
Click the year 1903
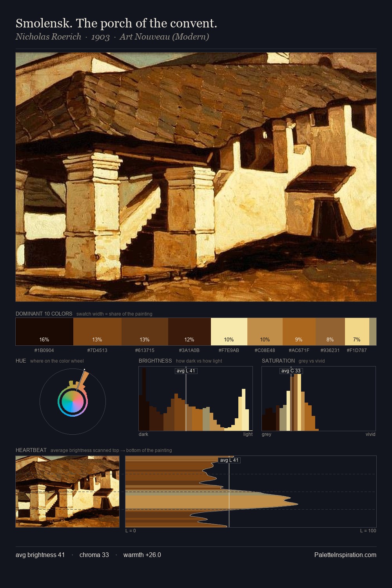coord(100,37)
